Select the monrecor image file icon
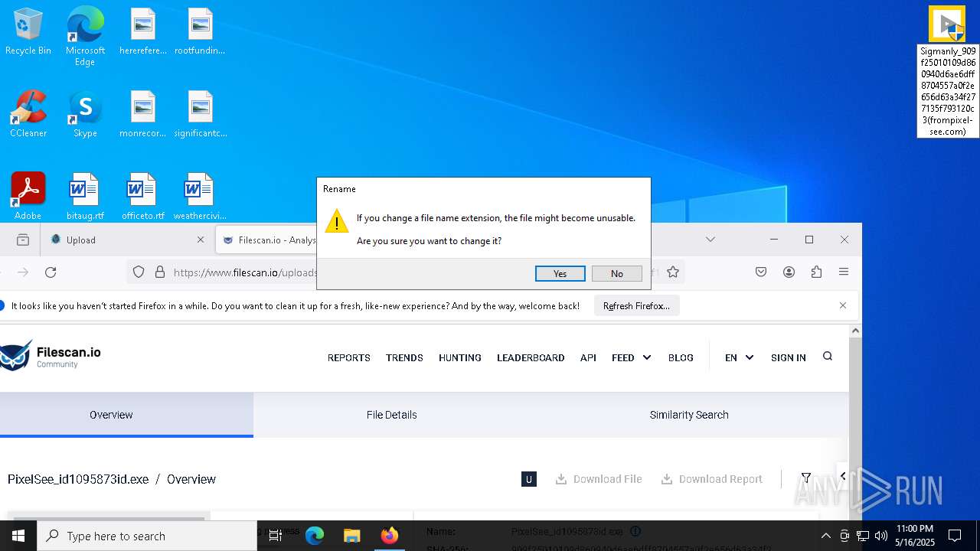980x551 pixels. coord(143,114)
